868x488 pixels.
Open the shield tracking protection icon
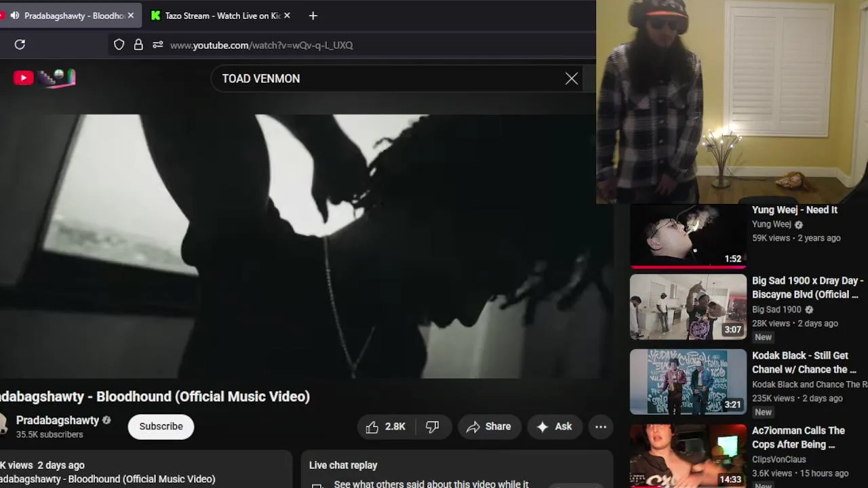[x=119, y=45]
